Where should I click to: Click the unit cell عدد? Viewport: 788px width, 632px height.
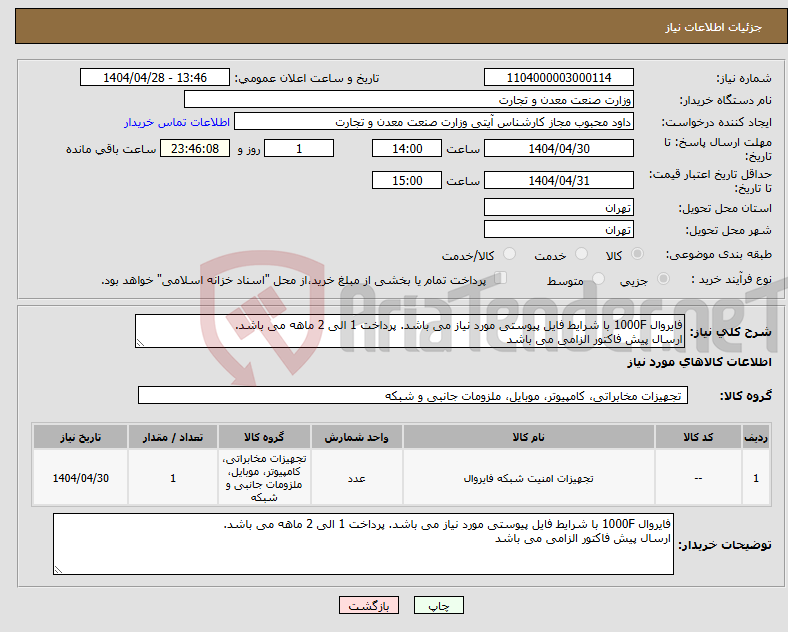pos(356,478)
